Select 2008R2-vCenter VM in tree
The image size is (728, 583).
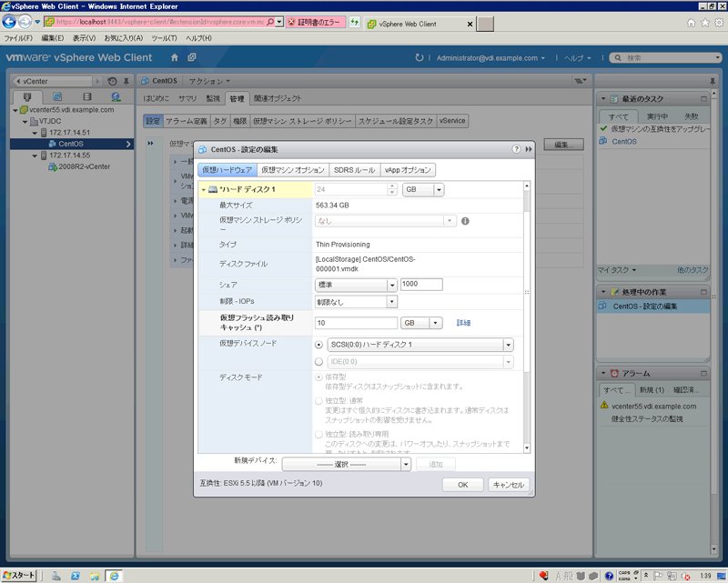(x=84, y=166)
